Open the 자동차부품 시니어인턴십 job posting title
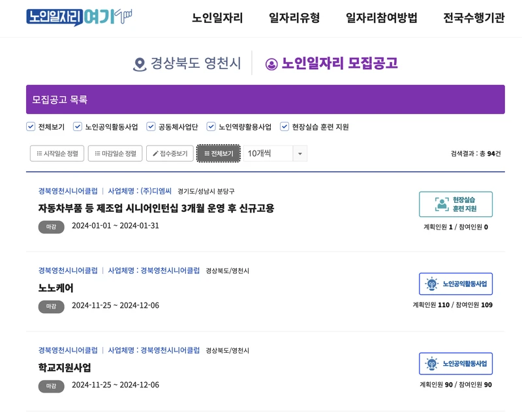The image size is (522, 420). 157,208
